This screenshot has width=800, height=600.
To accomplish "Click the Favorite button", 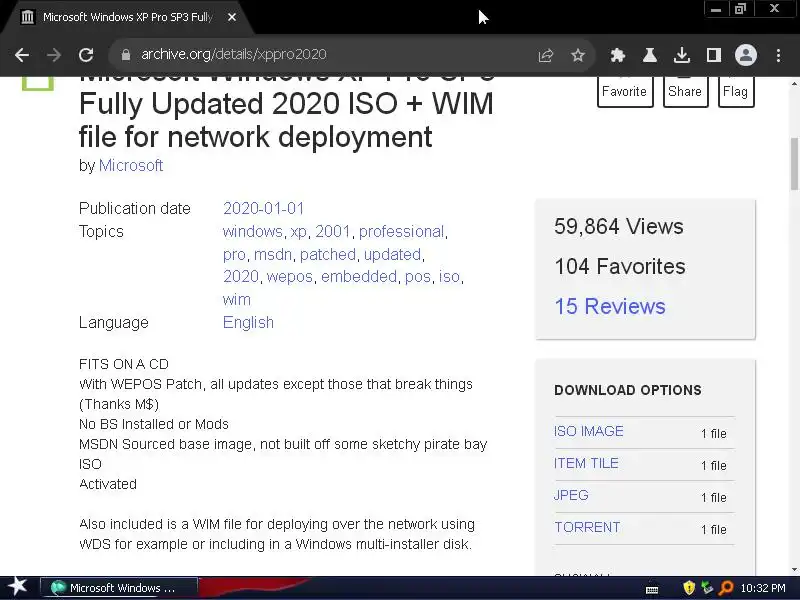I will click(625, 91).
